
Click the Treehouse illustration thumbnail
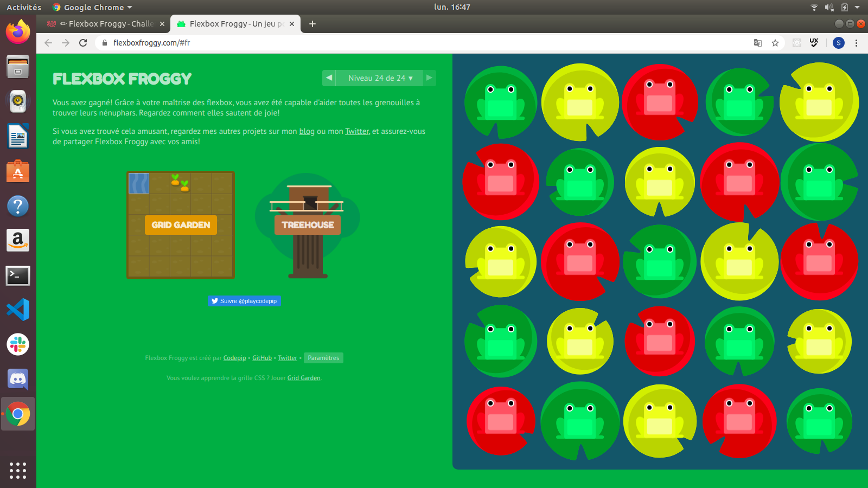click(x=308, y=226)
